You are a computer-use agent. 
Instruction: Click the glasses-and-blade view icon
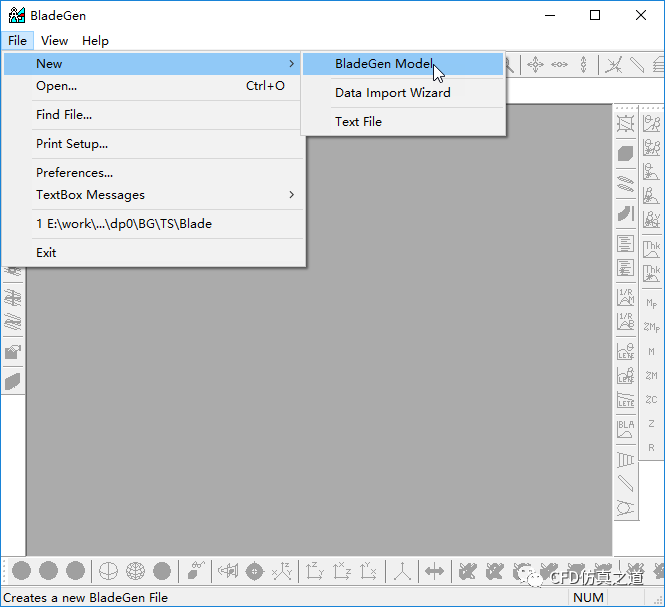coord(196,570)
